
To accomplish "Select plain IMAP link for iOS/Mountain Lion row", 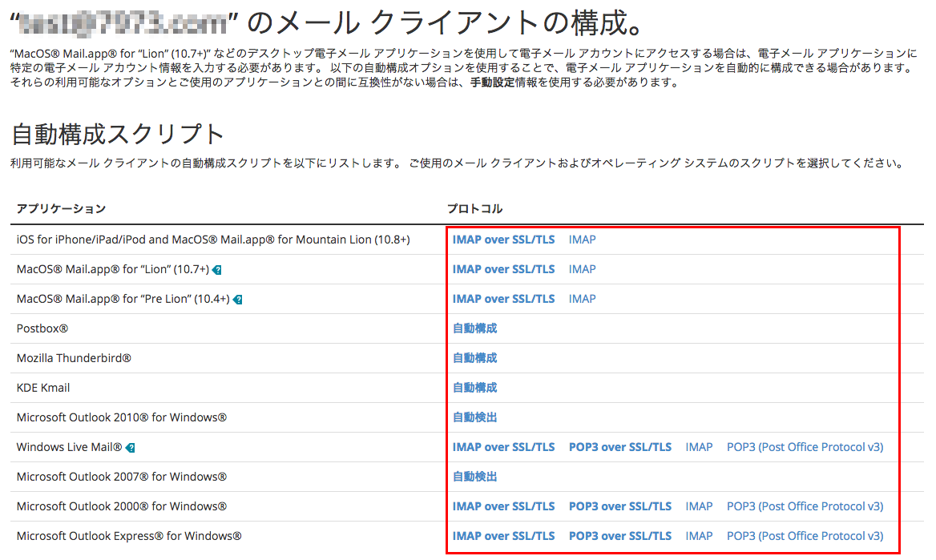I will [582, 240].
